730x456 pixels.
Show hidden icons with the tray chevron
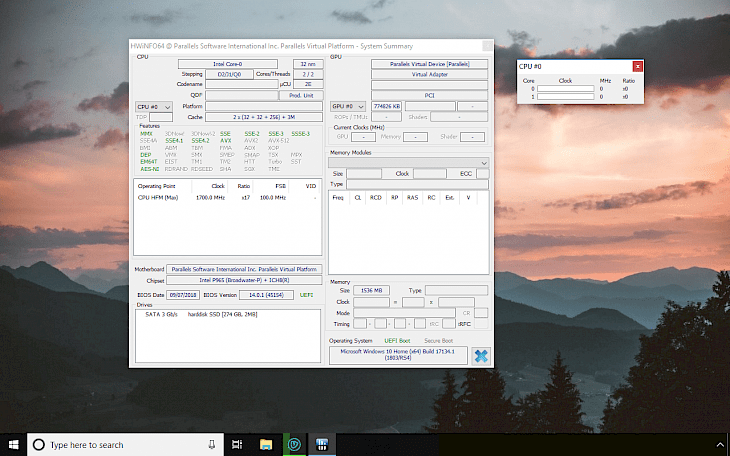point(720,445)
